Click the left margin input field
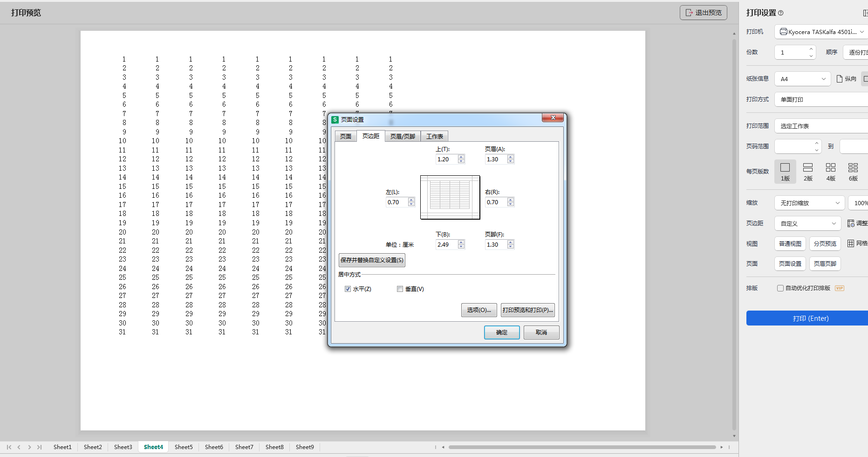This screenshot has height=457, width=868. pyautogui.click(x=396, y=202)
